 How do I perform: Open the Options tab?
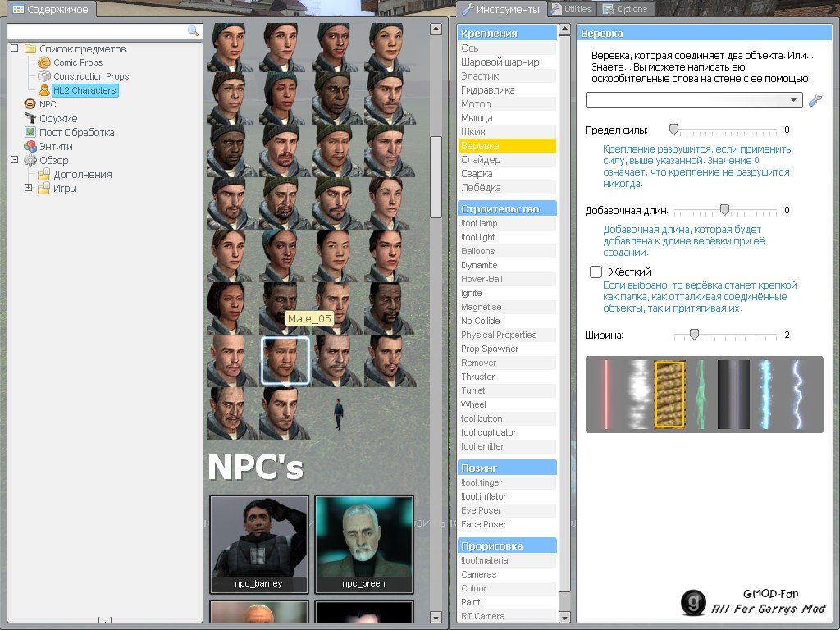point(625,9)
